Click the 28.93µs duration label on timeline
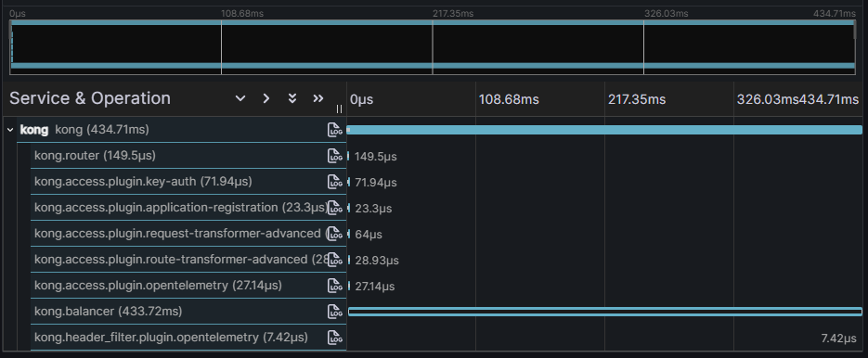The image size is (868, 358). pos(376,261)
